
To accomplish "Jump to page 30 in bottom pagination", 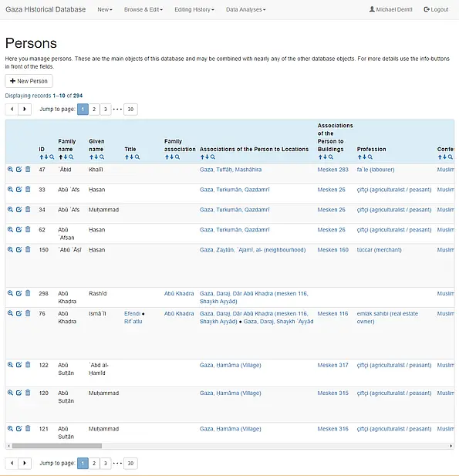I will coord(130,463).
